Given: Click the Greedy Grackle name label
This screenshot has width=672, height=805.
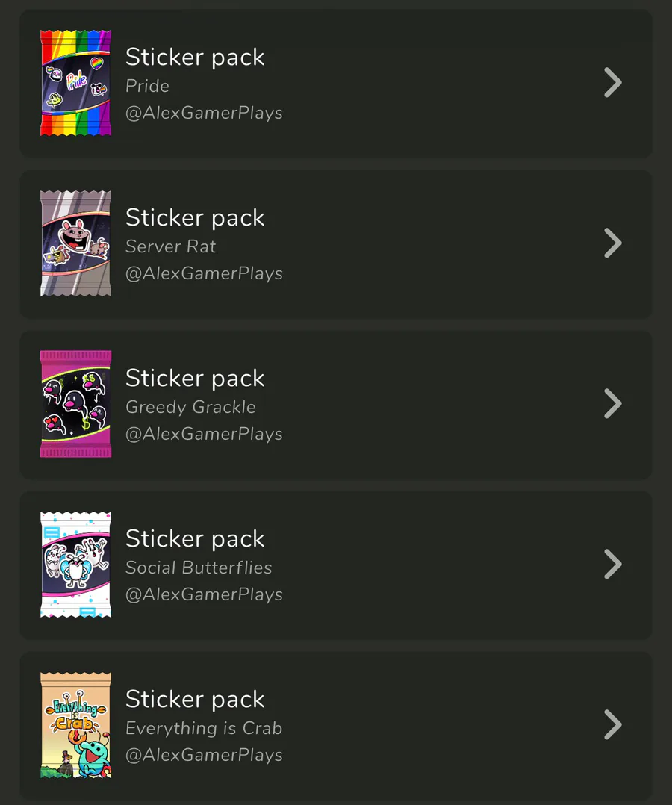Looking at the screenshot, I should pyautogui.click(x=190, y=407).
